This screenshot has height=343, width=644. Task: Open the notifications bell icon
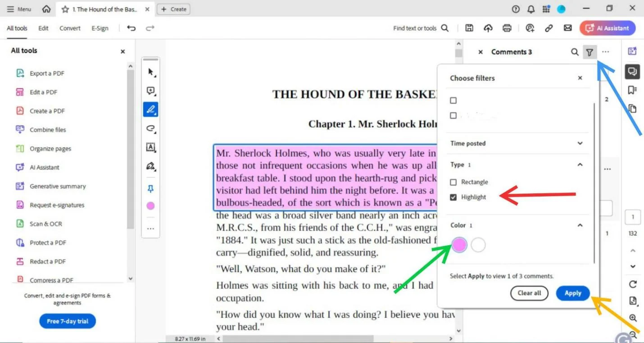[x=531, y=9]
